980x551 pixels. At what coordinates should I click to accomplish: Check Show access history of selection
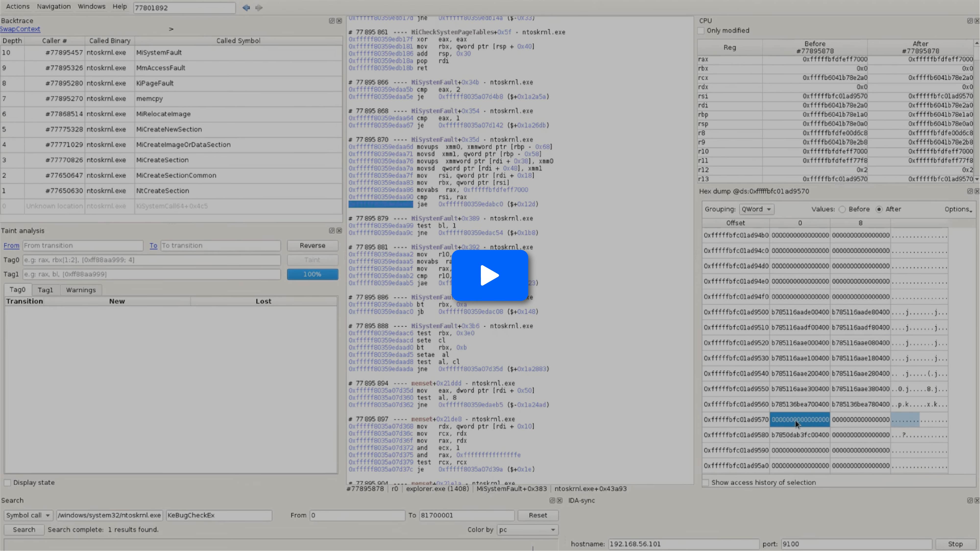(706, 482)
